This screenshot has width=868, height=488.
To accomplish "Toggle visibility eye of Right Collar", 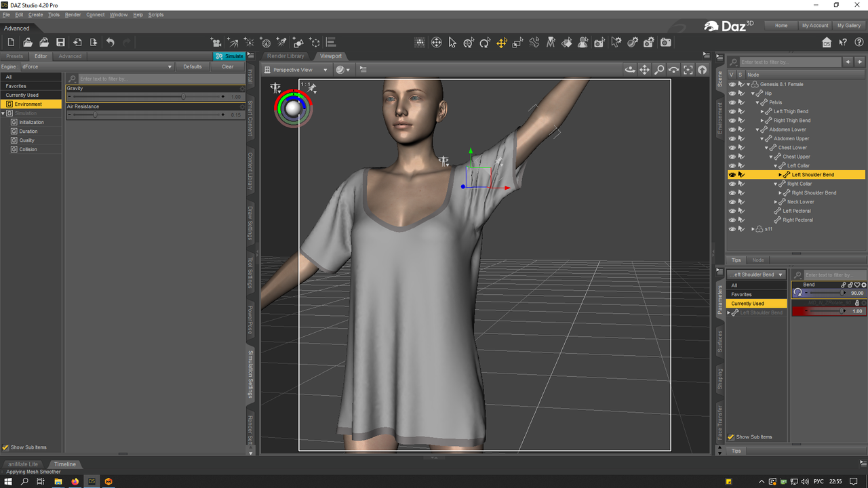I will pos(732,184).
